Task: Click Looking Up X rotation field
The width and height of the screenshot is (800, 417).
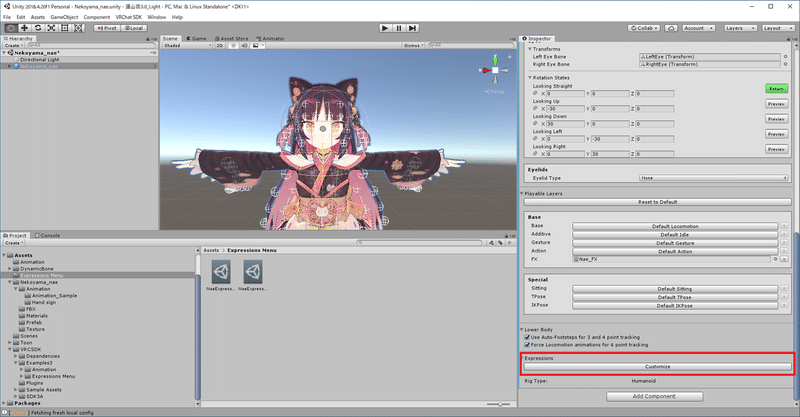Action: [565, 109]
